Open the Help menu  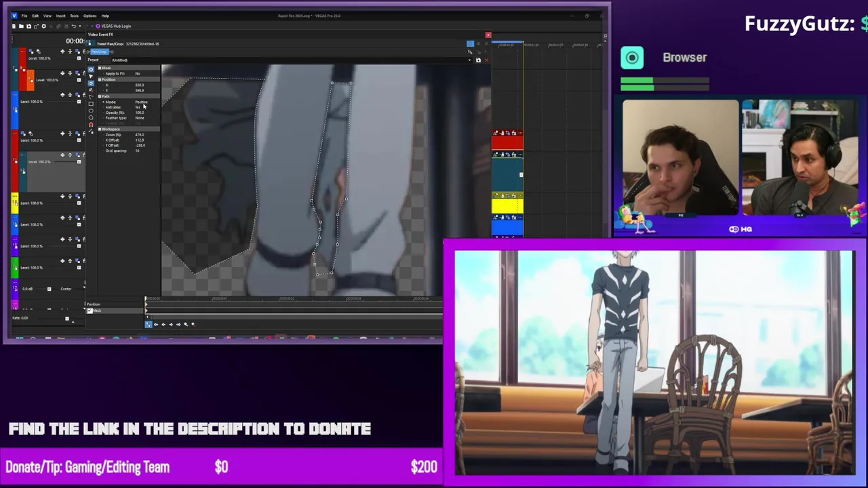(x=105, y=16)
